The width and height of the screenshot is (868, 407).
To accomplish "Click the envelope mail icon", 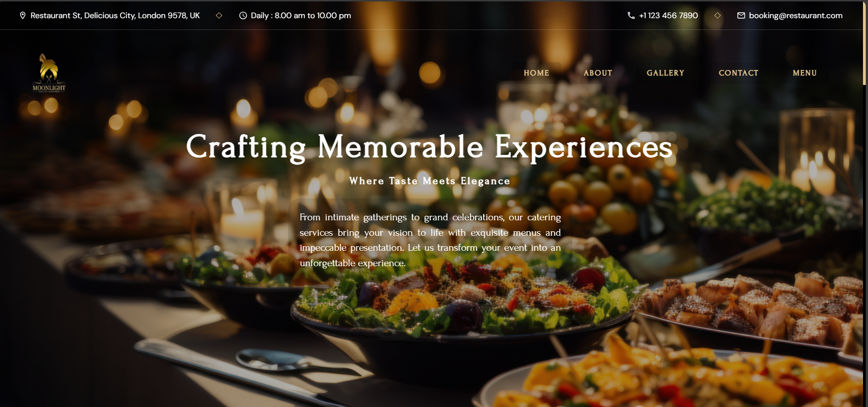I will pos(741,15).
